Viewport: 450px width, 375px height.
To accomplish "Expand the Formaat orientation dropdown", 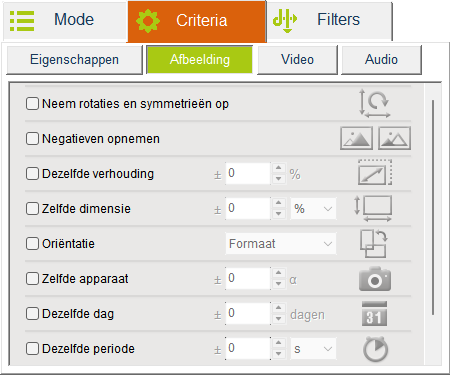I will click(281, 244).
